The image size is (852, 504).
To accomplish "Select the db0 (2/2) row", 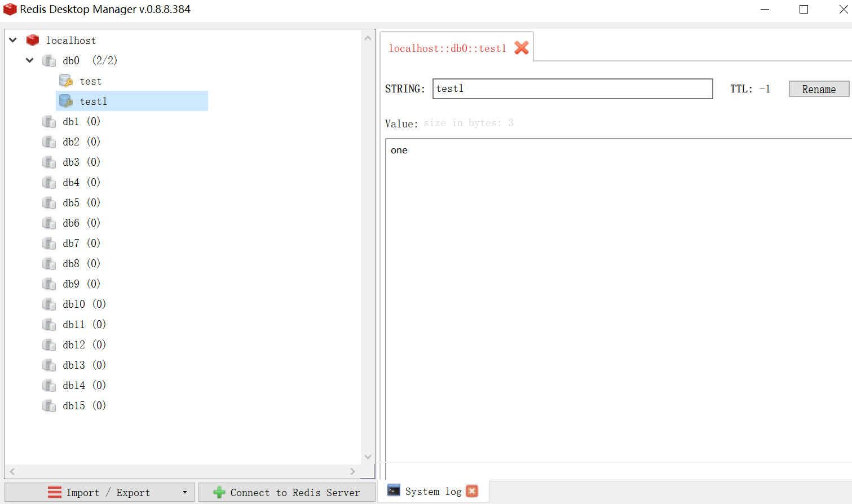I will 90,60.
